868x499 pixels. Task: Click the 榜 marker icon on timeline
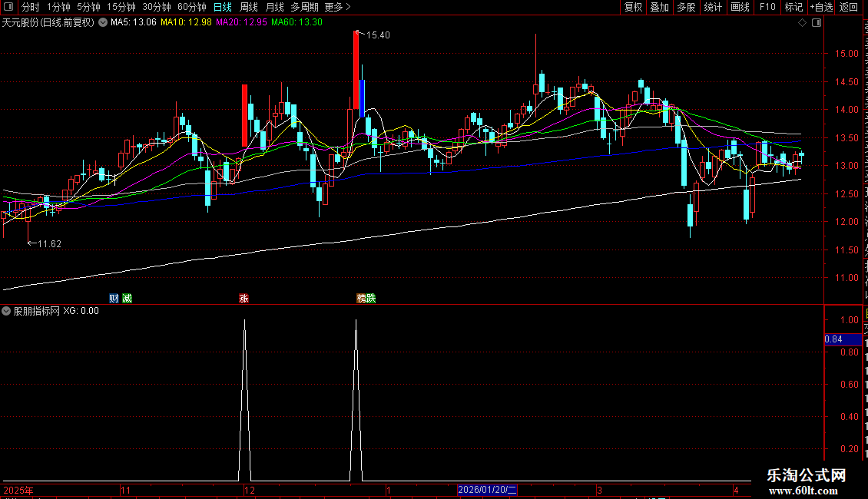click(361, 298)
